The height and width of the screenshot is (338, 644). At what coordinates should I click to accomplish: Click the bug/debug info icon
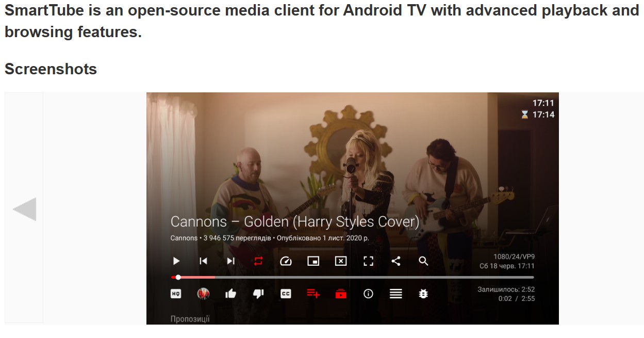coord(423,294)
